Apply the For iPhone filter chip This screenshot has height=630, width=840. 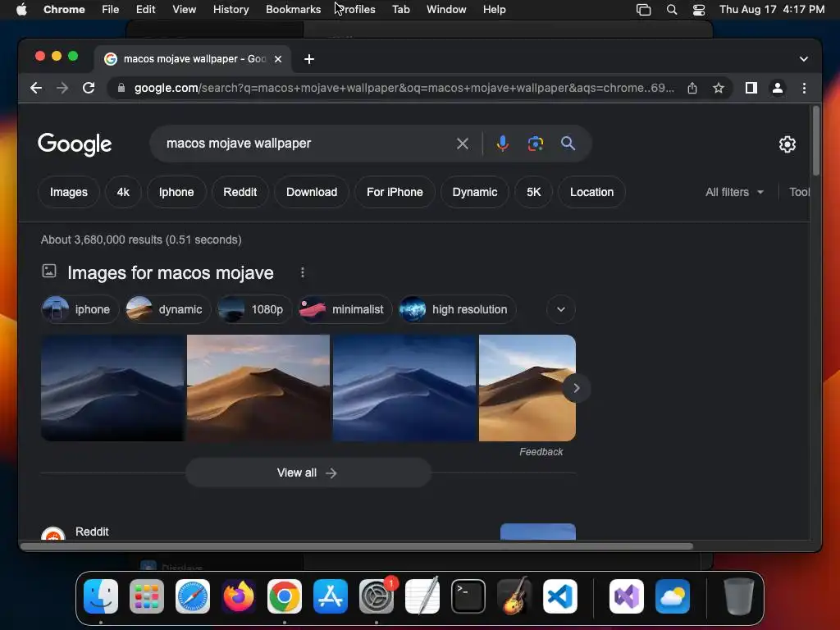395,192
